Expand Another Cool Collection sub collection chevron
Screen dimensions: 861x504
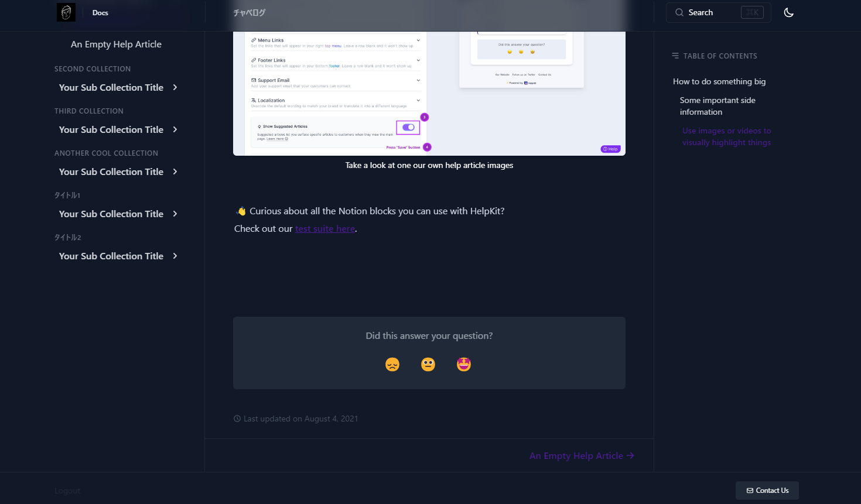175,172
